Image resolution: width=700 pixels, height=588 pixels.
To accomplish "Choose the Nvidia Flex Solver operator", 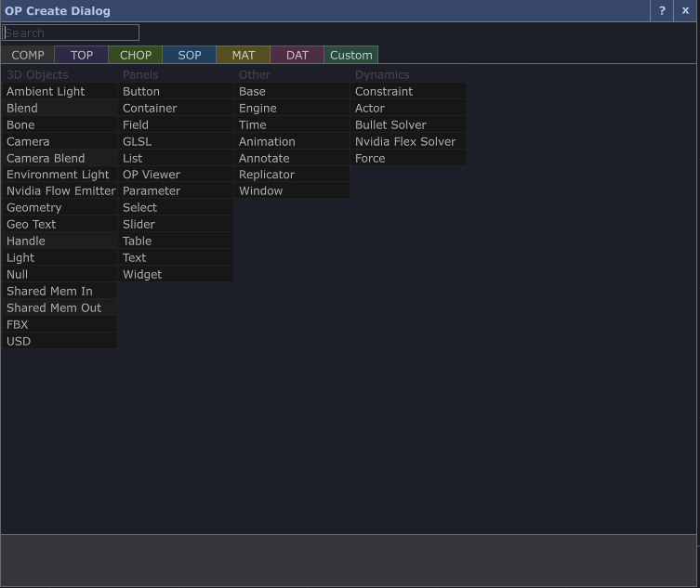I will tap(405, 142).
